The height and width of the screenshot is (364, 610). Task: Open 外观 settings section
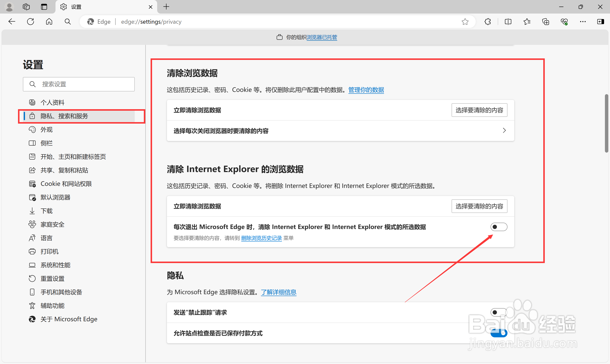pos(79,130)
